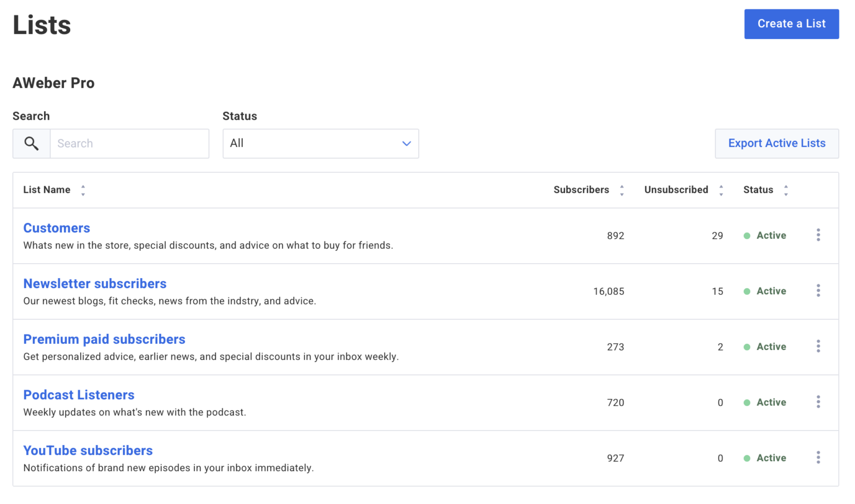This screenshot has height=504, width=855.
Task: Open the Newsletter subscribers list link
Action: click(95, 284)
